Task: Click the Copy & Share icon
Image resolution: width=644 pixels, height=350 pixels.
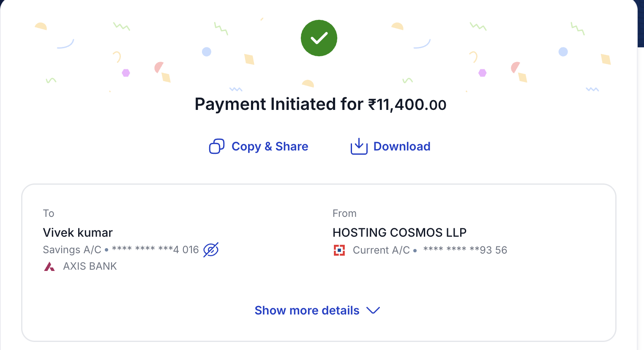Action: [x=217, y=146]
